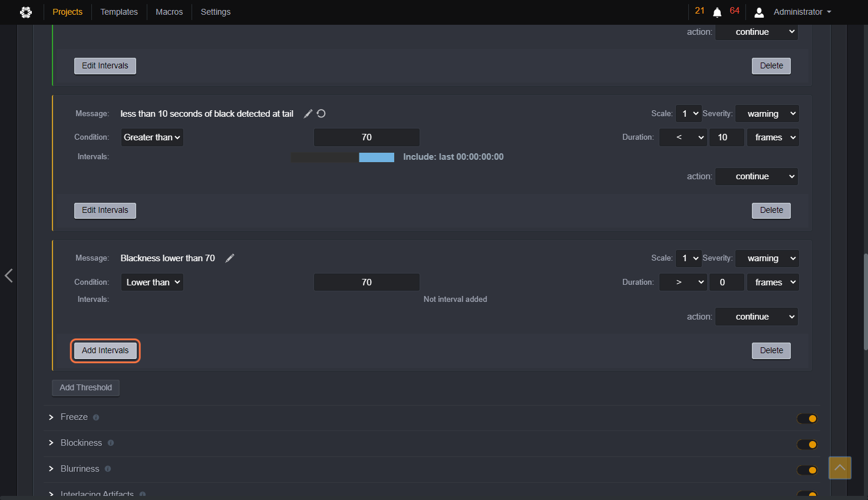Expand the Freeze section
Image resolution: width=868 pixels, height=500 pixels.
coord(51,417)
